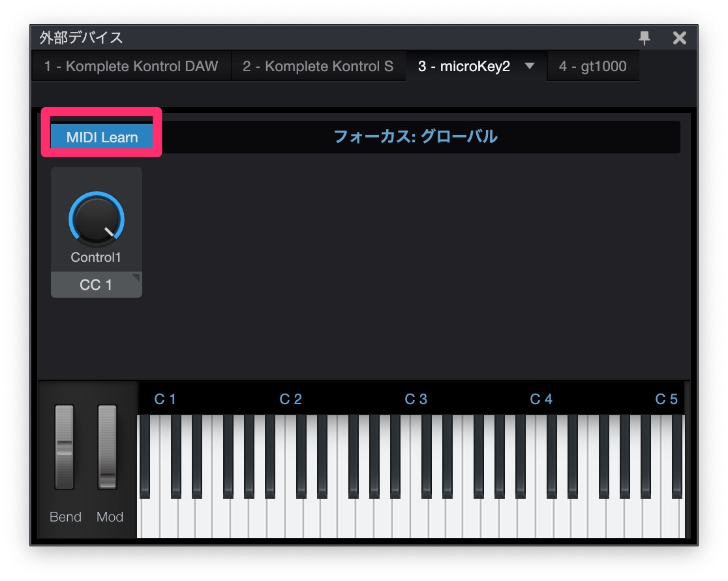The image size is (728, 581).
Task: Click the Bend pitch wheel slider
Action: pyautogui.click(x=65, y=447)
